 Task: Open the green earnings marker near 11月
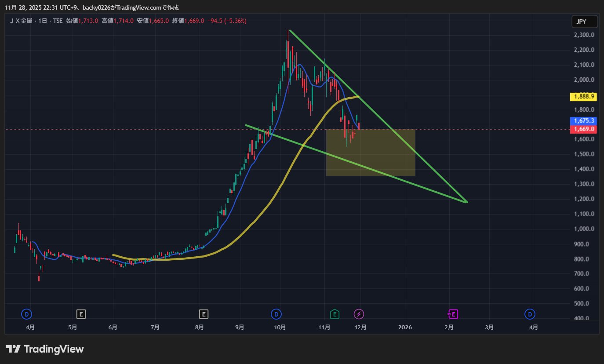(335, 314)
